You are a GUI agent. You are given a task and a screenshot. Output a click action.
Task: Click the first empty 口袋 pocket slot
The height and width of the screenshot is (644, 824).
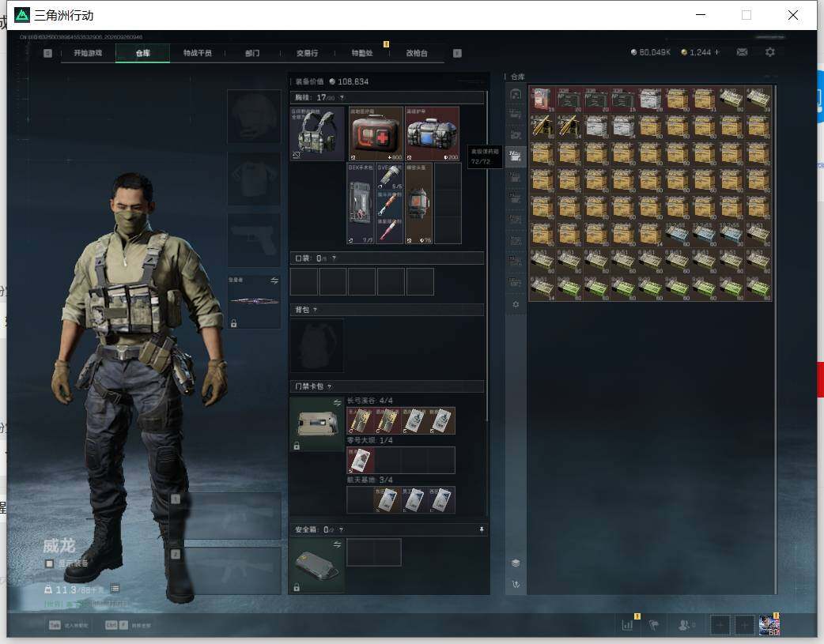(304, 281)
